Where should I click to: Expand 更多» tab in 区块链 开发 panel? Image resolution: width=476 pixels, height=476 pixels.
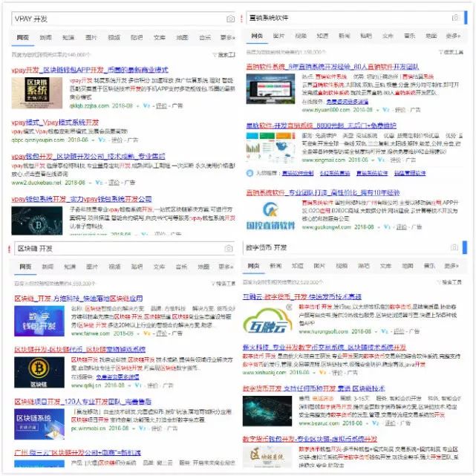click(x=226, y=267)
